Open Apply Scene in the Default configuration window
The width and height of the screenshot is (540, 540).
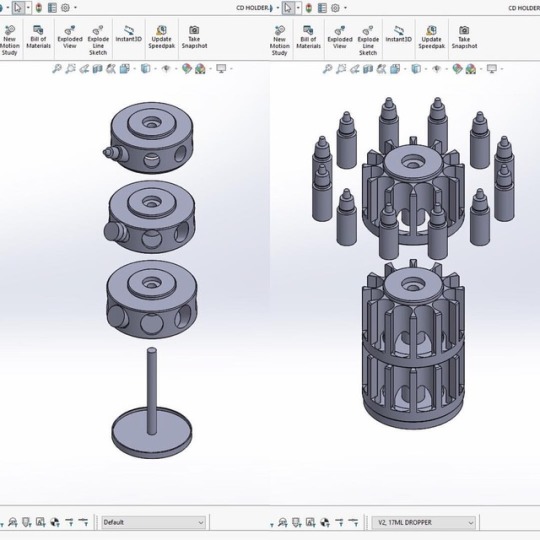tap(200, 69)
